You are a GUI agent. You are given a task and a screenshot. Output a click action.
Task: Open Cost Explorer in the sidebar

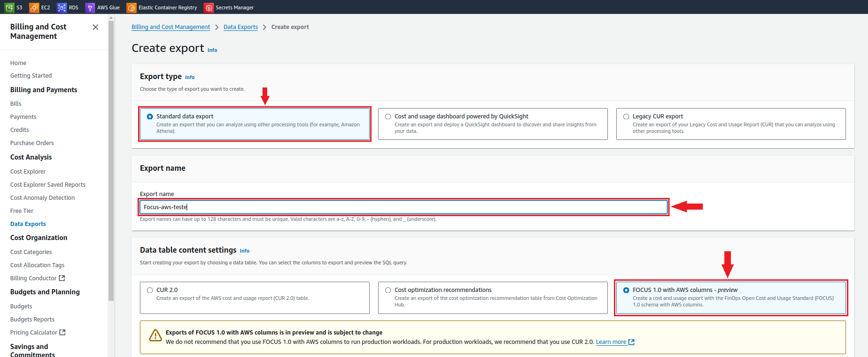click(28, 172)
